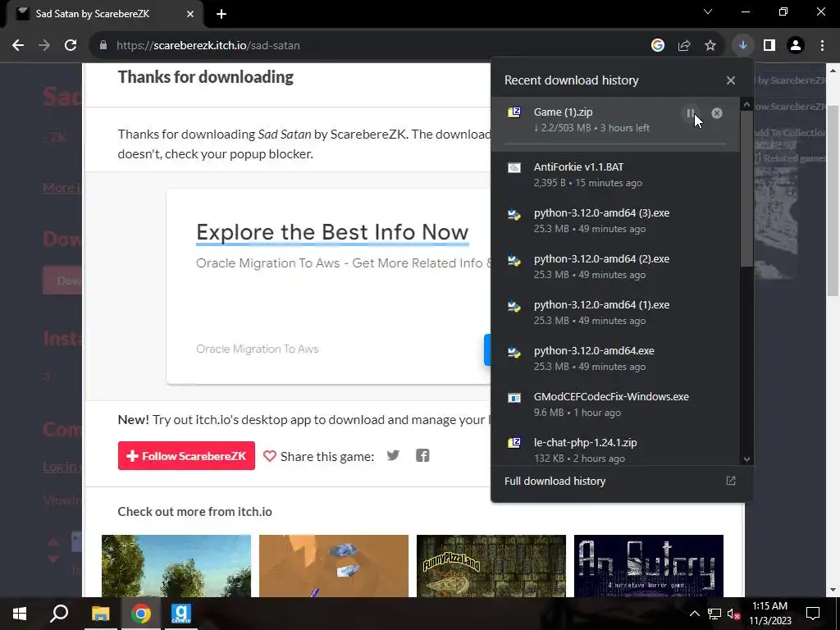
Task: Share the game on Twitter
Action: pyautogui.click(x=393, y=455)
